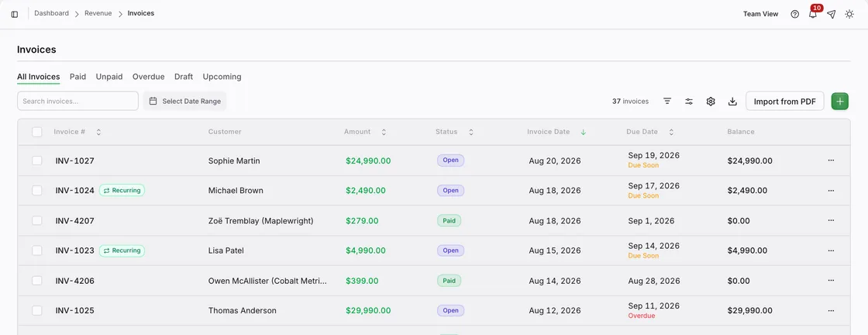Viewport: 868px width, 335px height.
Task: Click the 37 invoices count
Action: pos(630,102)
